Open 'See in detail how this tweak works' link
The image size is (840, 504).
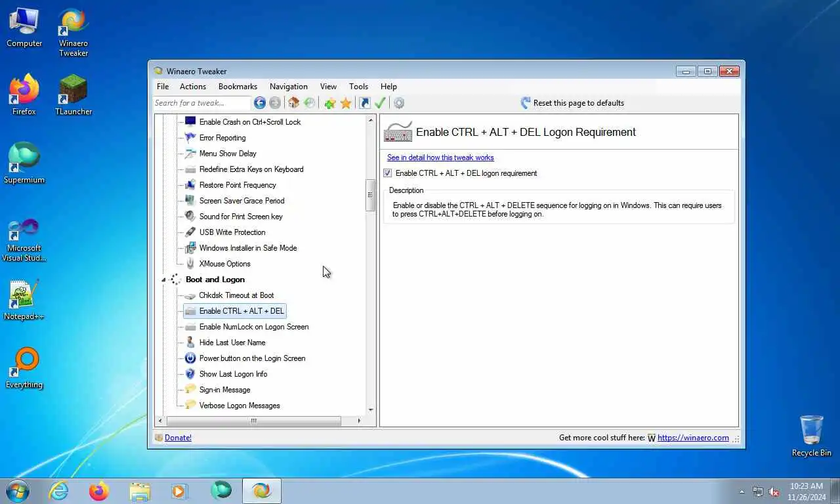point(440,157)
